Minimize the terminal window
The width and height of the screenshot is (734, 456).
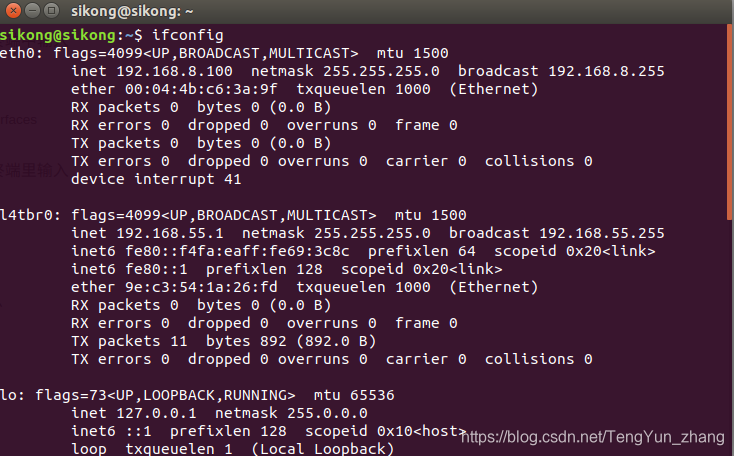point(32,10)
